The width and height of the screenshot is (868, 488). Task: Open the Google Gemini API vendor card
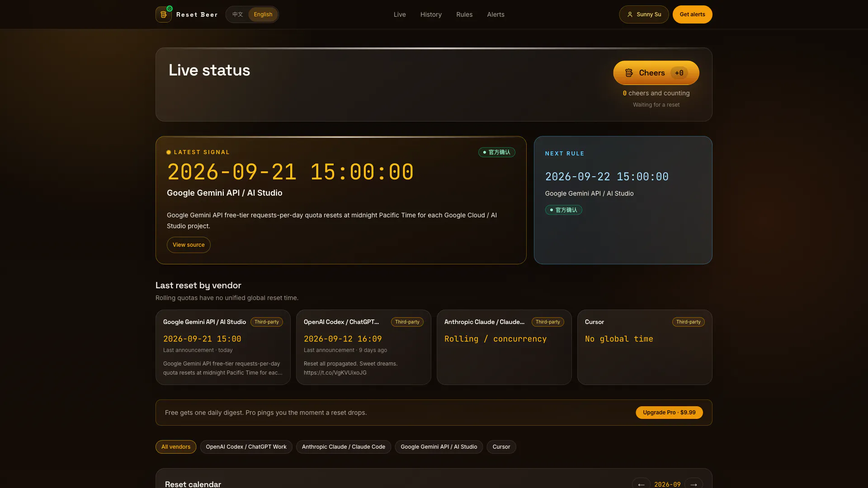click(x=223, y=347)
